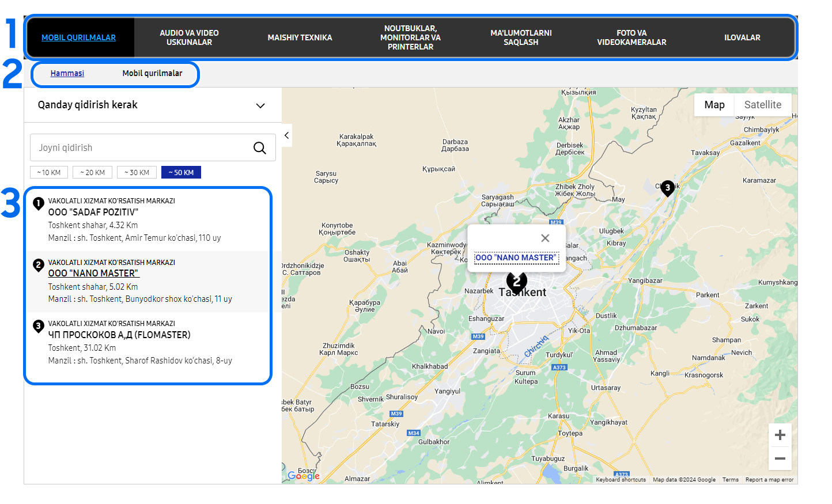Viewport: 832px width, 504px height.
Task: Click list pin number 1 for SADAF POZITIV
Action: [39, 203]
